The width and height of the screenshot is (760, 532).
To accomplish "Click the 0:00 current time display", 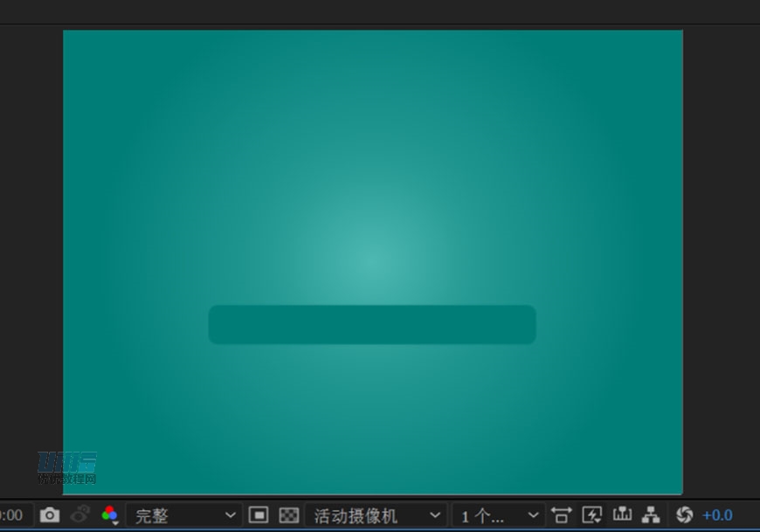I will pyautogui.click(x=12, y=515).
